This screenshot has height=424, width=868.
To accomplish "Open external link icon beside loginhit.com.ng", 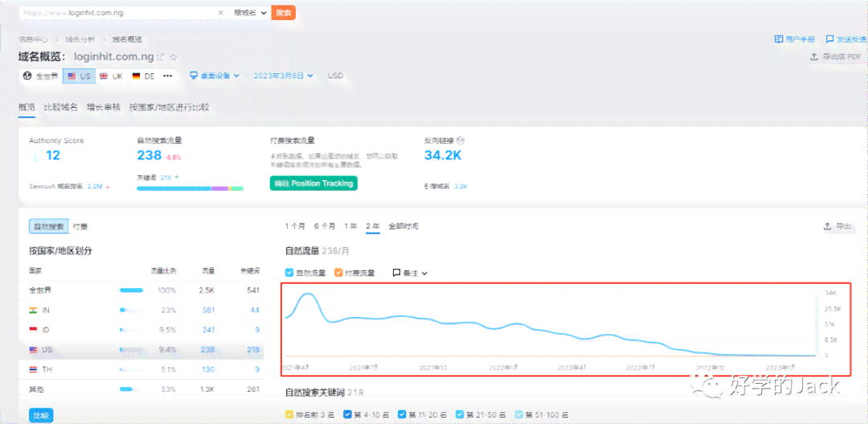I will point(161,56).
